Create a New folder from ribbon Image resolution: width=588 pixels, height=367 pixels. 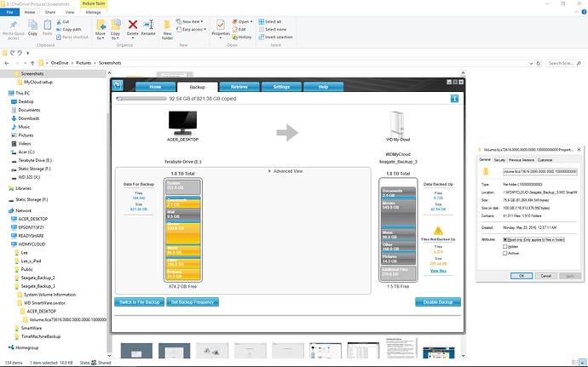click(x=167, y=30)
